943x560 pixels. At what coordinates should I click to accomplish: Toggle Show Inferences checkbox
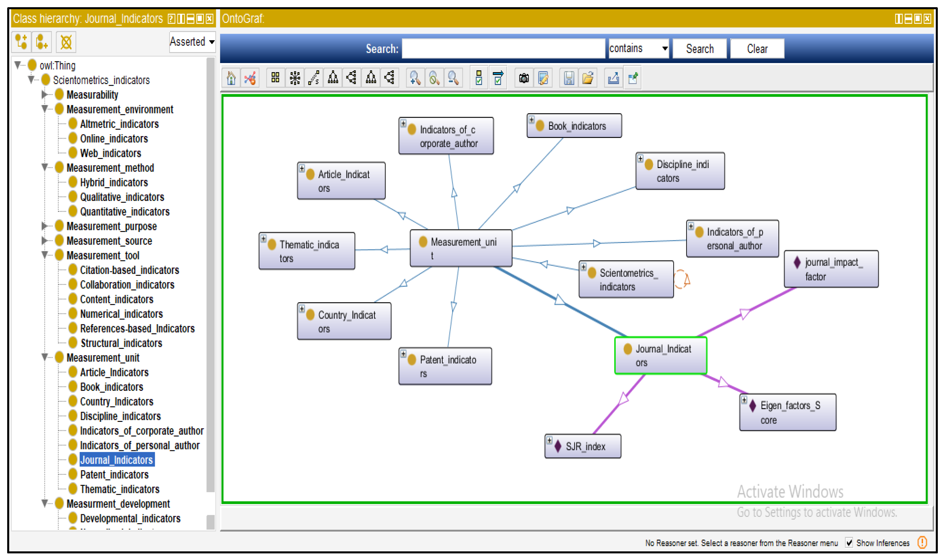click(849, 543)
